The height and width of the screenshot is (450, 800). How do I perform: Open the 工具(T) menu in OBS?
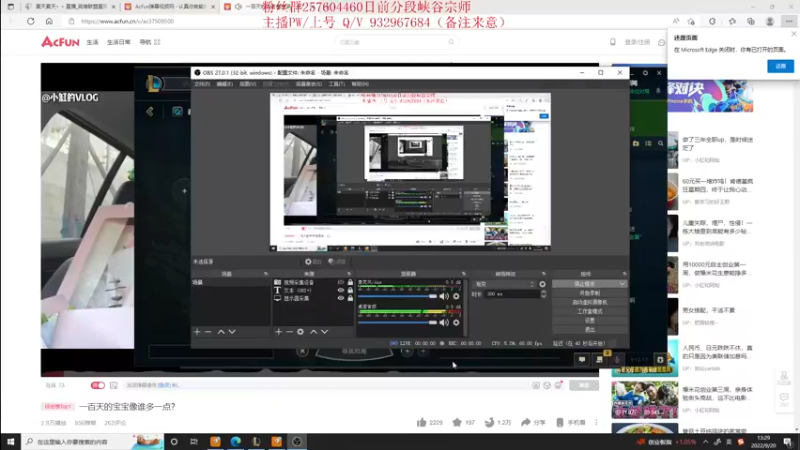tap(337, 84)
